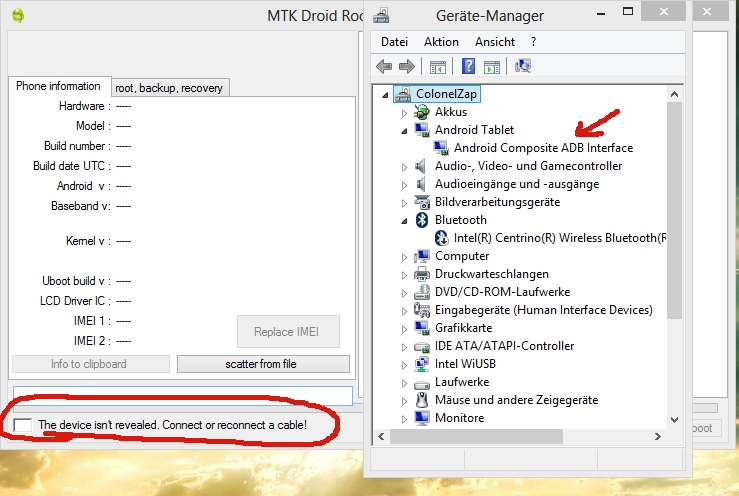Click the scatter from file button
This screenshot has width=739, height=496.
tap(263, 364)
